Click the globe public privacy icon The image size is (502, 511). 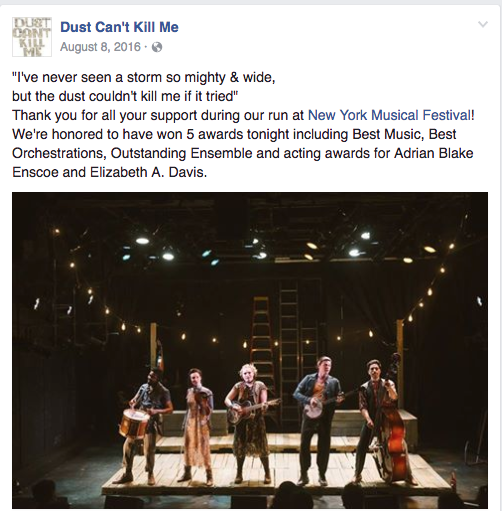[157, 47]
